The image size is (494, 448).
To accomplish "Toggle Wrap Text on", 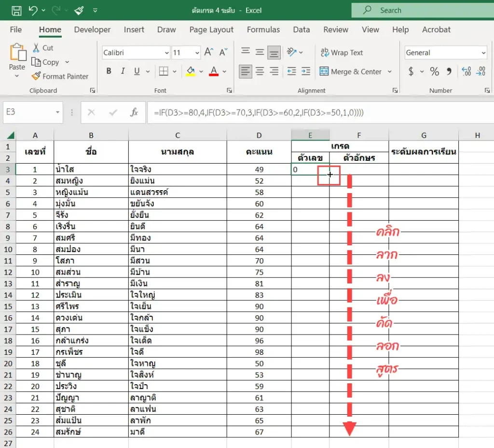I will click(x=342, y=52).
